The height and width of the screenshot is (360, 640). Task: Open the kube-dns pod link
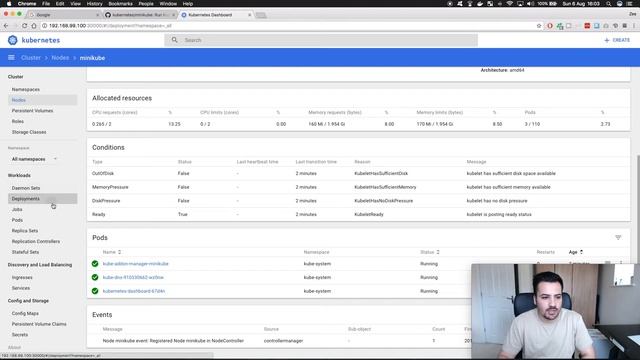click(x=133, y=278)
